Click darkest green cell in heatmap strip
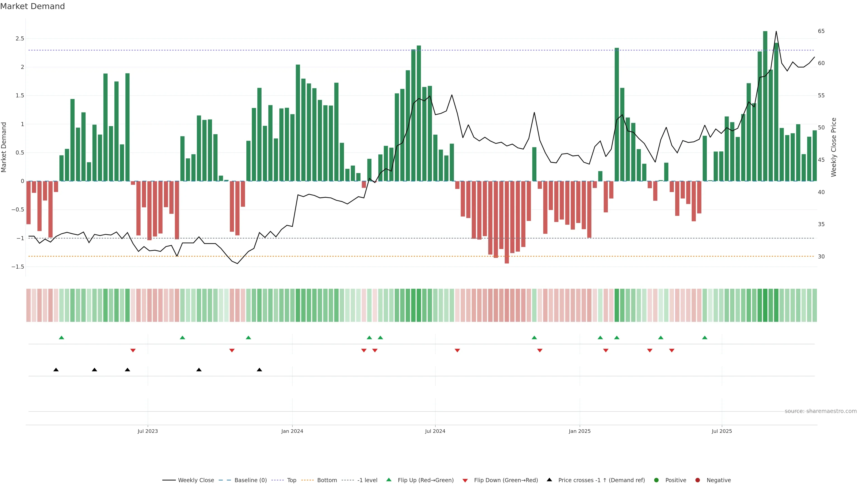The width and height of the screenshot is (868, 488). coord(765,305)
